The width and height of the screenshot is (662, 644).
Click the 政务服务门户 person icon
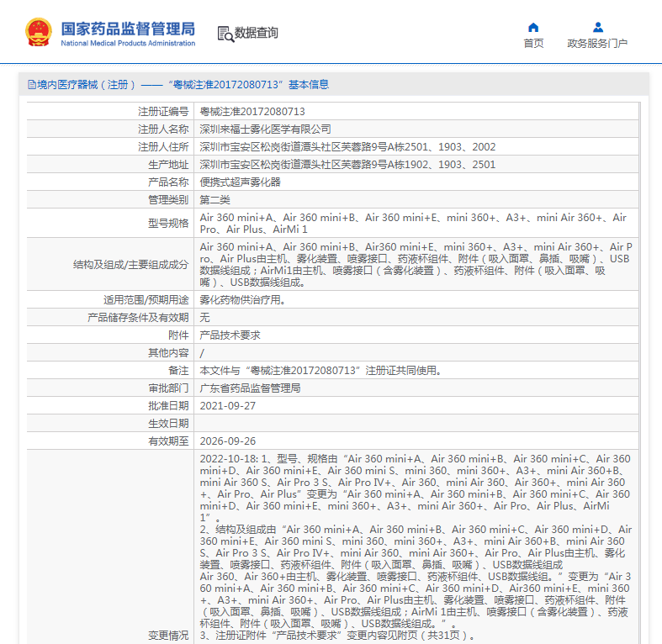(x=597, y=27)
